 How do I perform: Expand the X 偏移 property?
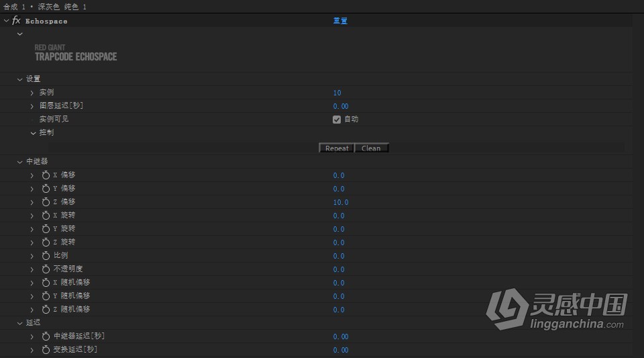32,175
